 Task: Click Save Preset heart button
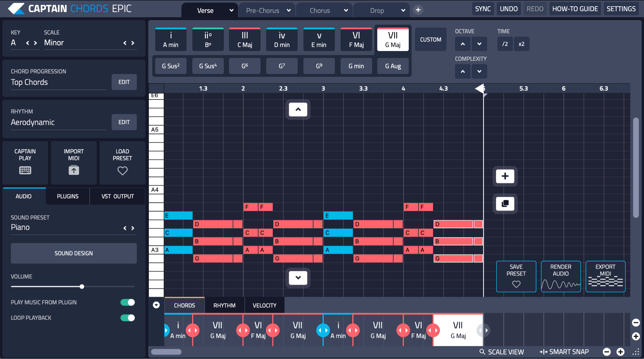tap(516, 277)
